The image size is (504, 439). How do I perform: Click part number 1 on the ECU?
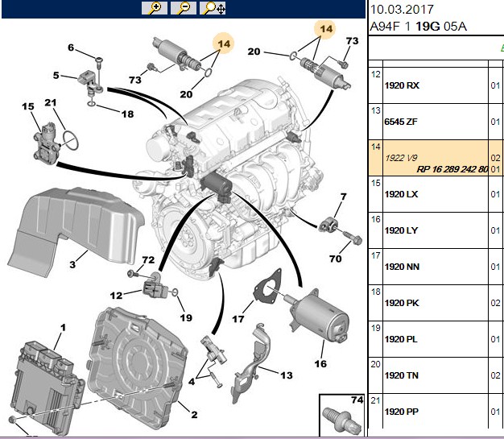[63, 327]
